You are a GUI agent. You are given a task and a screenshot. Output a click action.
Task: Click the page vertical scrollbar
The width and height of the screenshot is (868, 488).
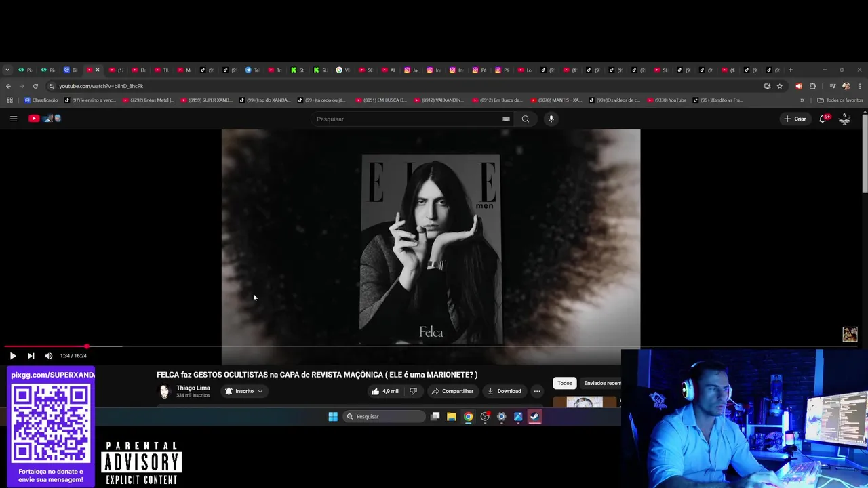click(x=865, y=152)
